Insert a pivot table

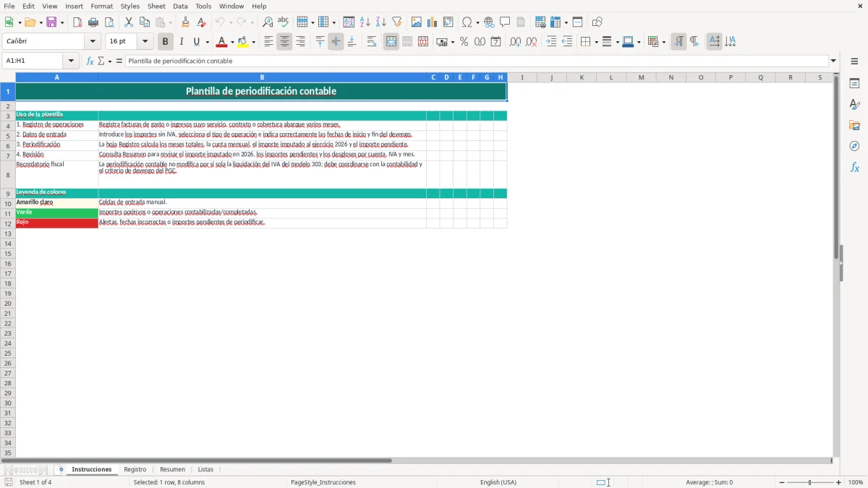tap(448, 22)
